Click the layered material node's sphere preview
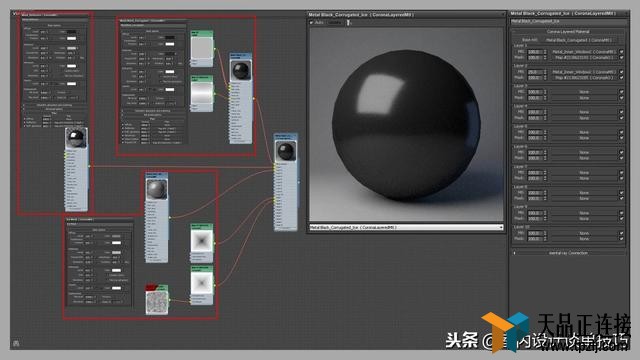 [286, 151]
